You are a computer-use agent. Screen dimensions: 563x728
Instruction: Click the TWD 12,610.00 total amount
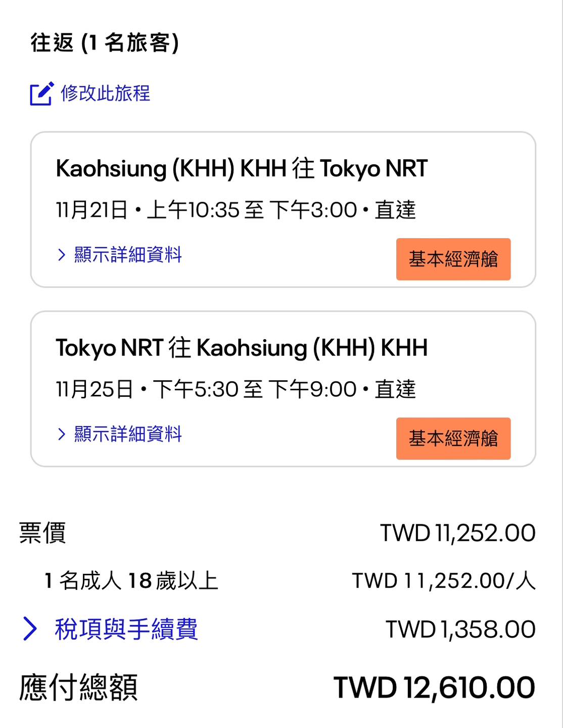(434, 688)
